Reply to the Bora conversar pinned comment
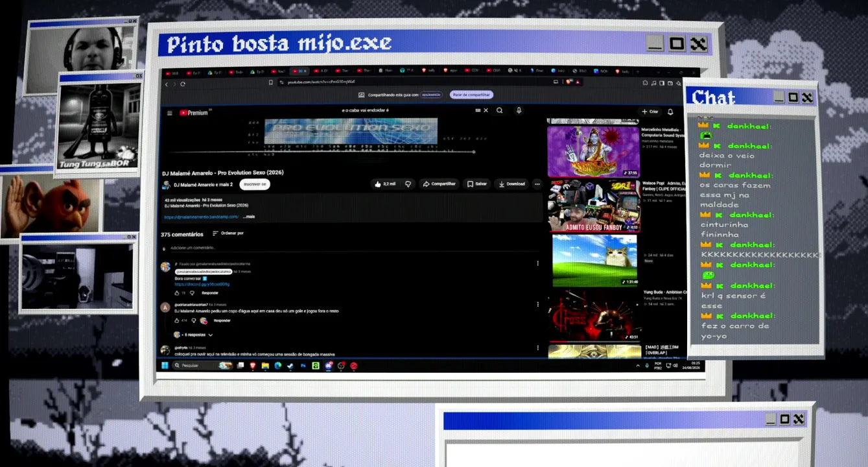Image resolution: width=868 pixels, height=467 pixels. coord(209,293)
